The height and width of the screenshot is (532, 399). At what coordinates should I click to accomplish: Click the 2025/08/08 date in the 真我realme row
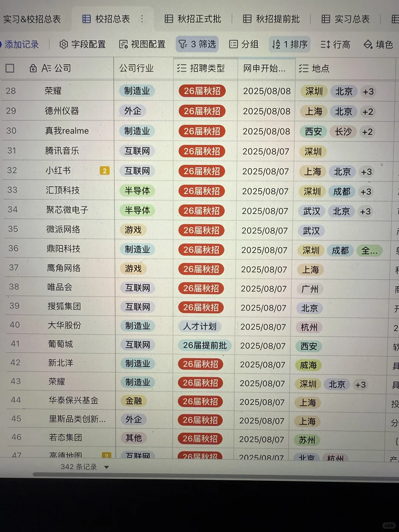pos(266,131)
